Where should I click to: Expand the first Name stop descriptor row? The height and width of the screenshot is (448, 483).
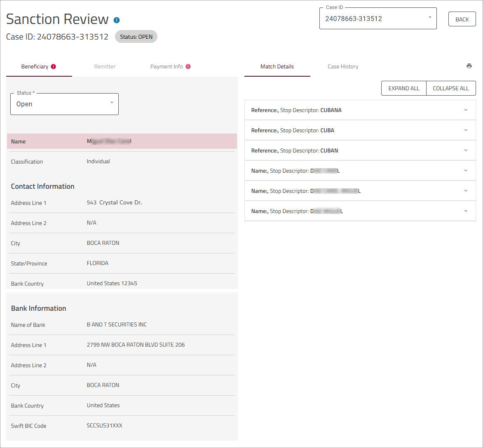pyautogui.click(x=466, y=170)
